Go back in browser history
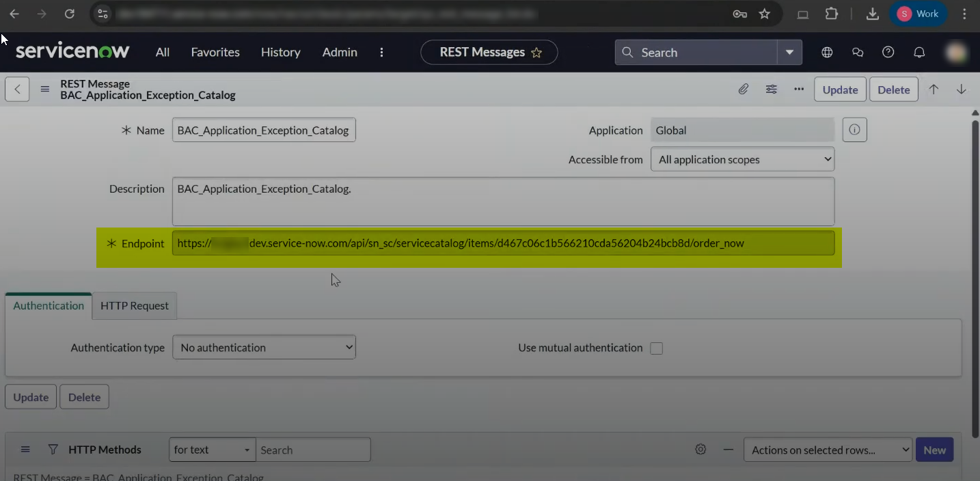The height and width of the screenshot is (481, 980). [x=14, y=14]
